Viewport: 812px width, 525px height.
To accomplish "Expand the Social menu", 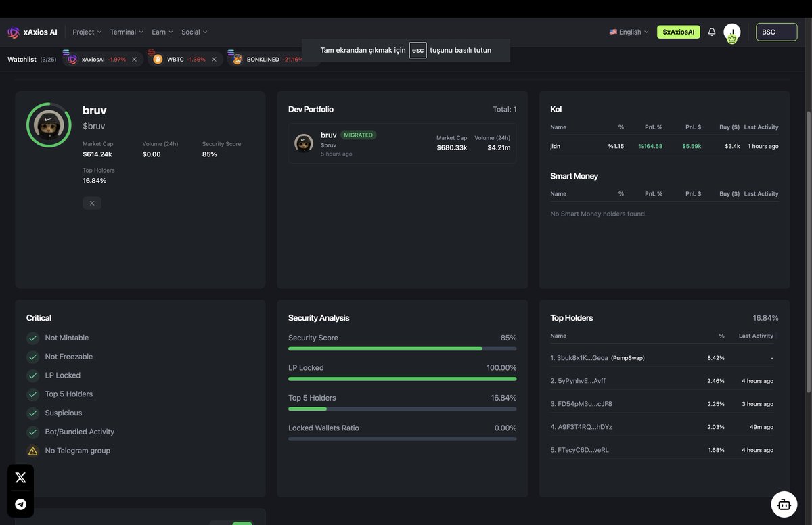I will pos(194,32).
